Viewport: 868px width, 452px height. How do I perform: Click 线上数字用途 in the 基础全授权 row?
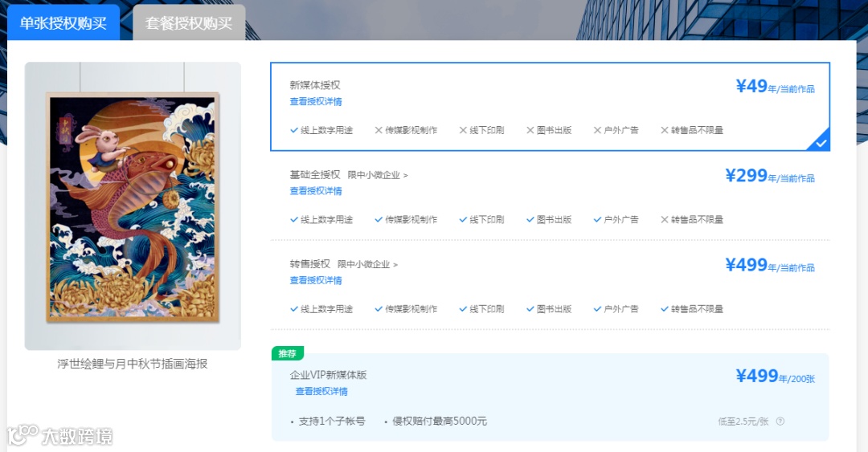(x=321, y=220)
